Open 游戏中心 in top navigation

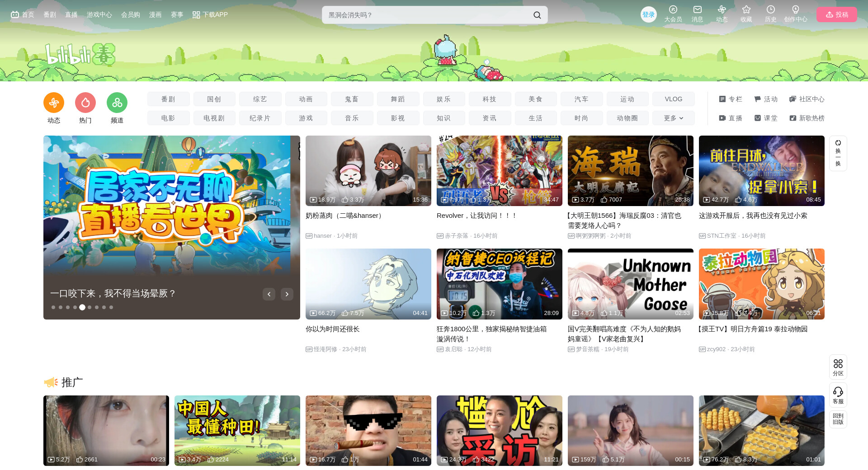99,14
